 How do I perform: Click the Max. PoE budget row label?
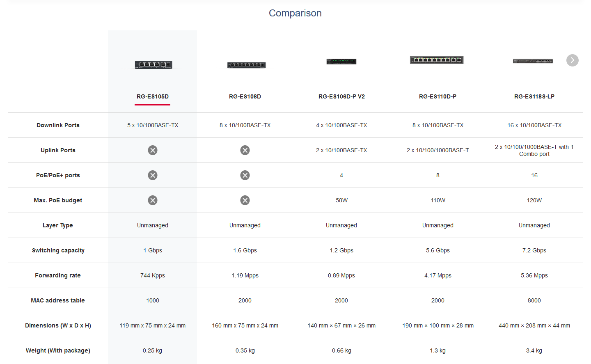[x=58, y=200]
